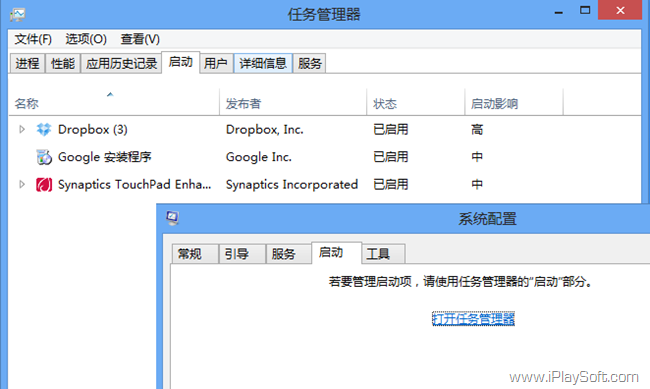
Task: Switch to the 详细信息 tab
Action: 263,63
